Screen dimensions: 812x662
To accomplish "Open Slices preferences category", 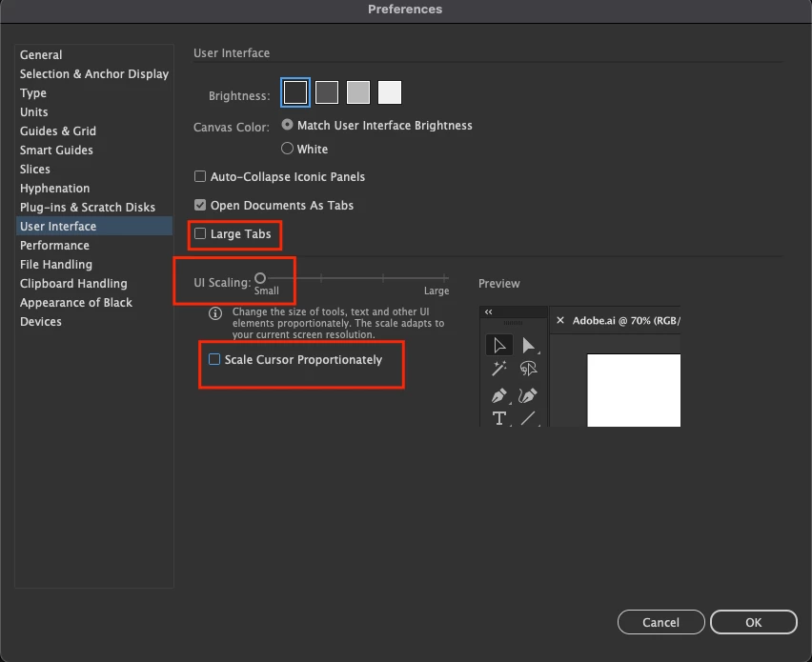I will 93,170.
